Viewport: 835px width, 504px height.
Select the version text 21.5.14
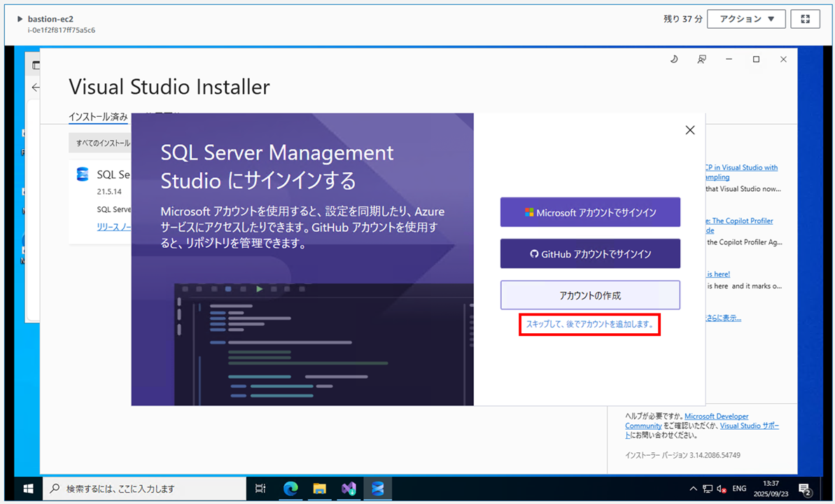(x=109, y=191)
